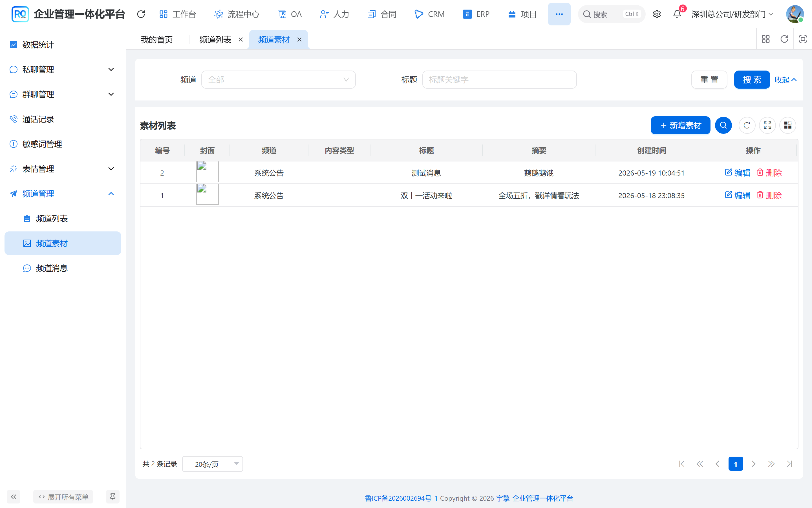Expand all menus with 展开所有菜单
This screenshot has width=812, height=508.
pos(63,497)
